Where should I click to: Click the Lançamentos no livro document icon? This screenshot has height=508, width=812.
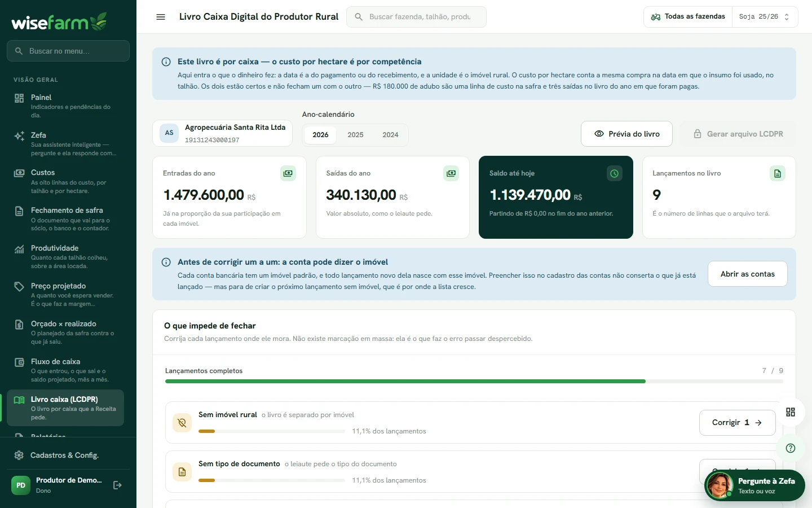[x=778, y=173]
